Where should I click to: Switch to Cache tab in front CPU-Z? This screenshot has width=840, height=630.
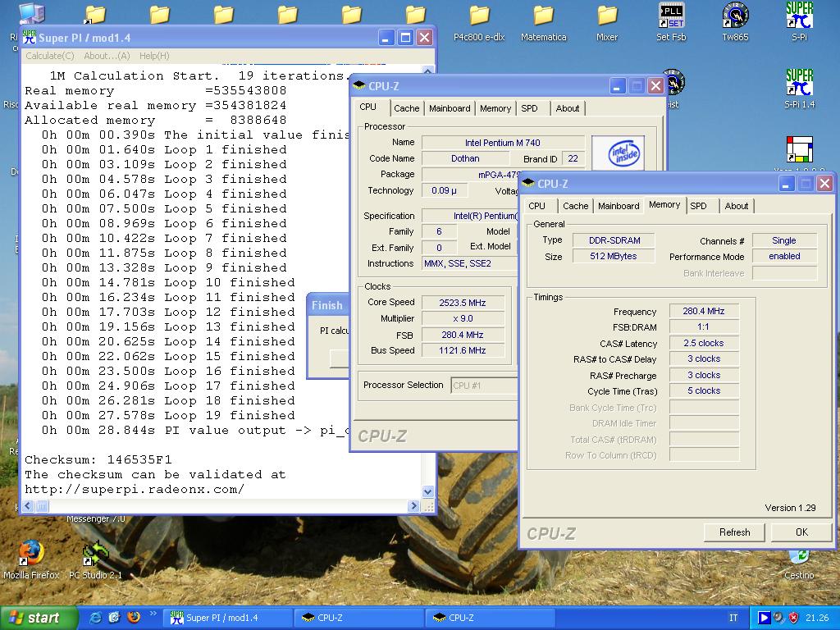click(575, 206)
